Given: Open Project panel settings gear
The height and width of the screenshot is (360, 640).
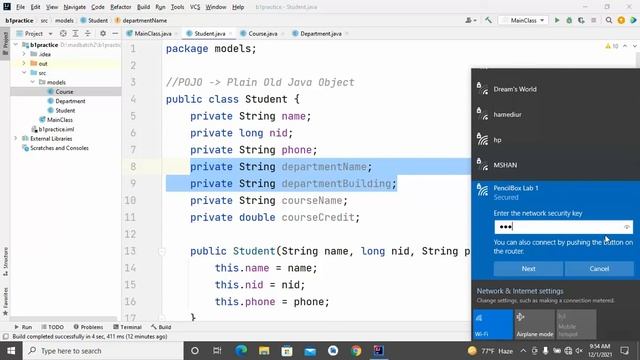Looking at the screenshot, I should point(103,33).
